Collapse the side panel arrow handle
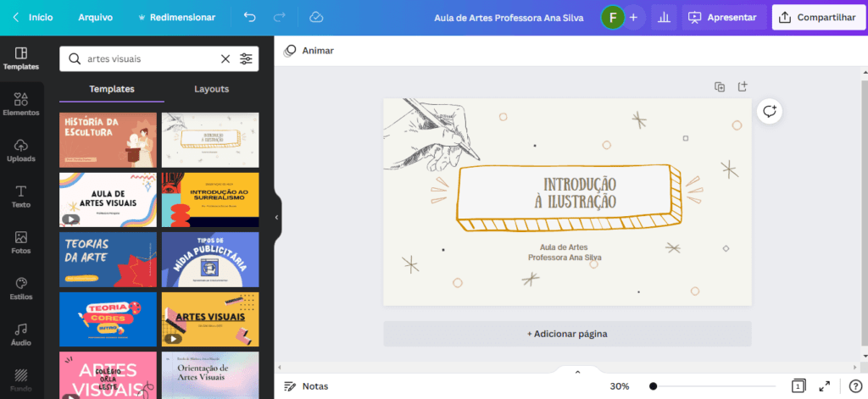 [277, 218]
